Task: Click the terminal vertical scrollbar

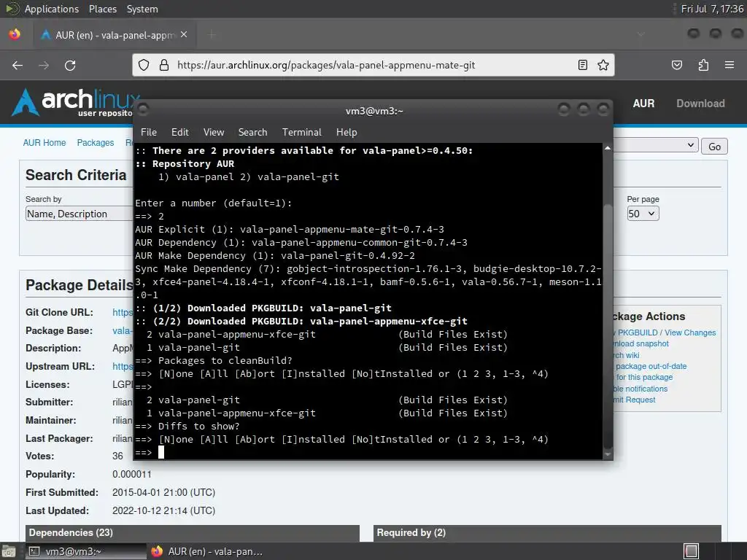Action: [608, 325]
